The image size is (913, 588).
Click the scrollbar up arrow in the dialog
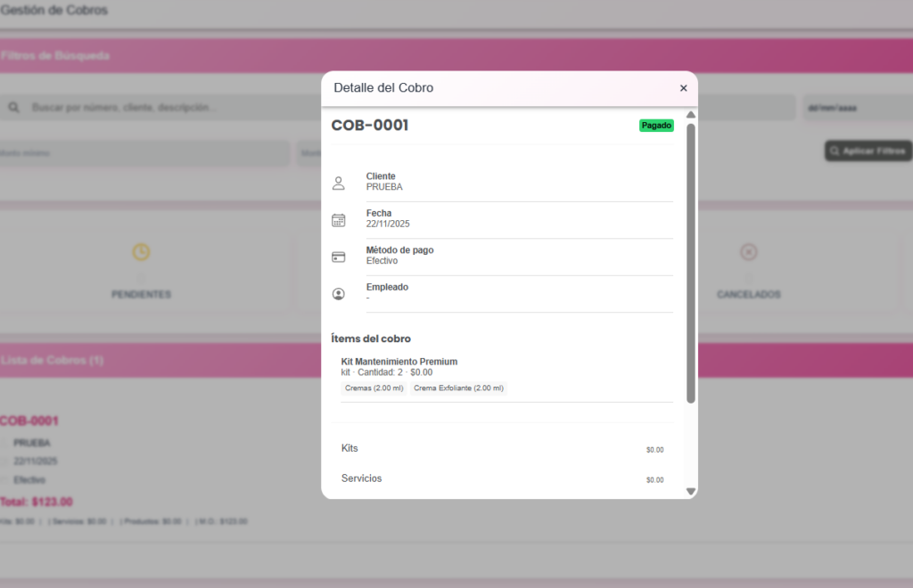(691, 115)
